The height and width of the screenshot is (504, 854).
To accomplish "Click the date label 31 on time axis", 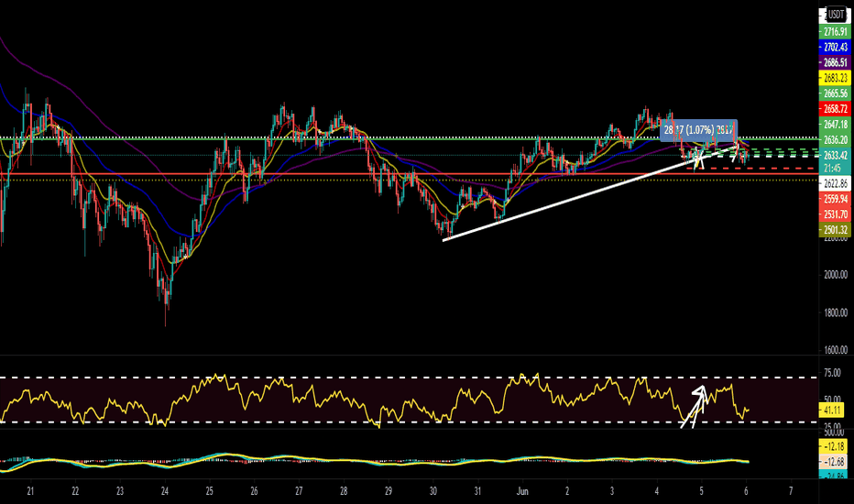I will pos(477,491).
